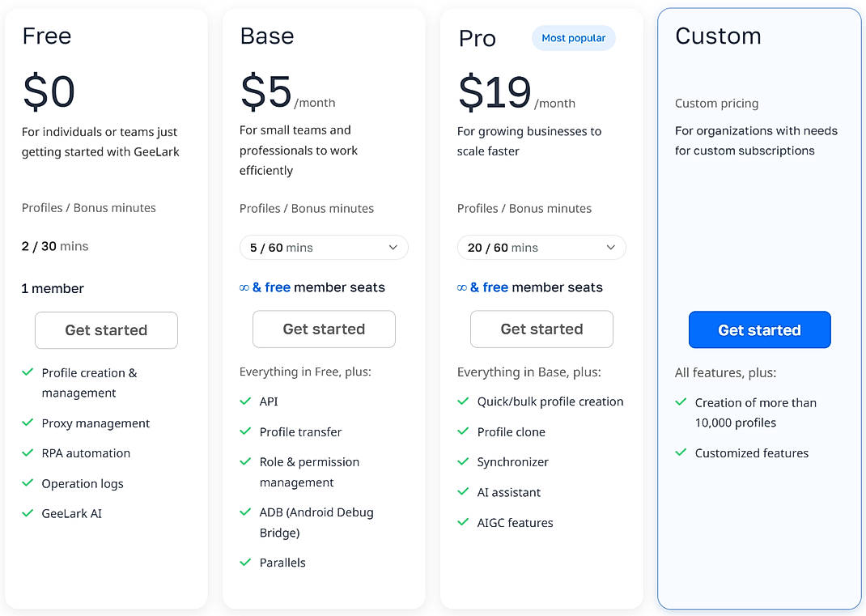Click Get started under the Free plan
The height and width of the screenshot is (616, 866).
click(x=106, y=329)
